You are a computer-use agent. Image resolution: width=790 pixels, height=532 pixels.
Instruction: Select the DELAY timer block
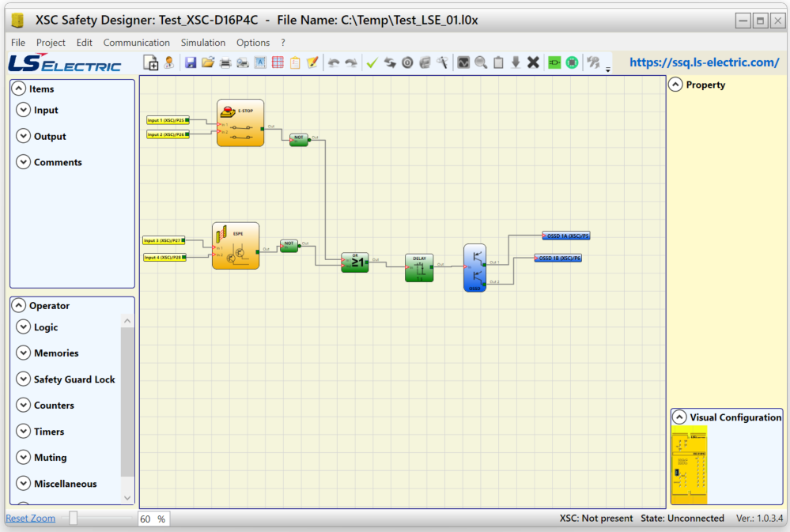click(419, 268)
